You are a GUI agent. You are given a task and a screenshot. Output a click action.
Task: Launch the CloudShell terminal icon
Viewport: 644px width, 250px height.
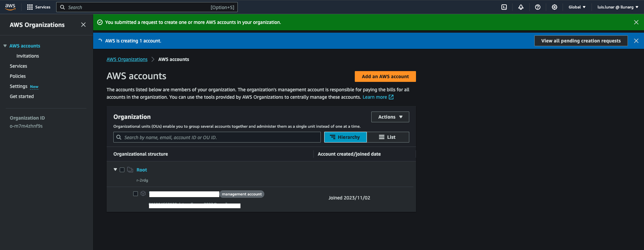coord(504,7)
